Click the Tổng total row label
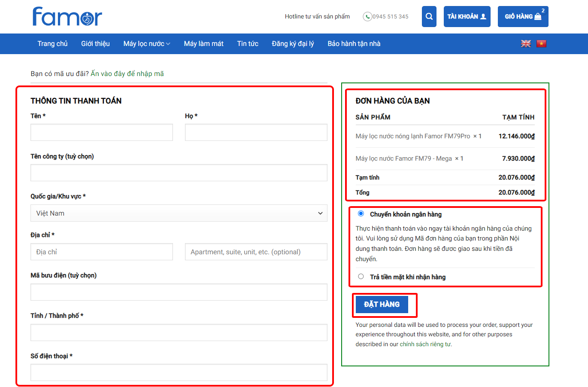This screenshot has width=588, height=387. (x=363, y=192)
